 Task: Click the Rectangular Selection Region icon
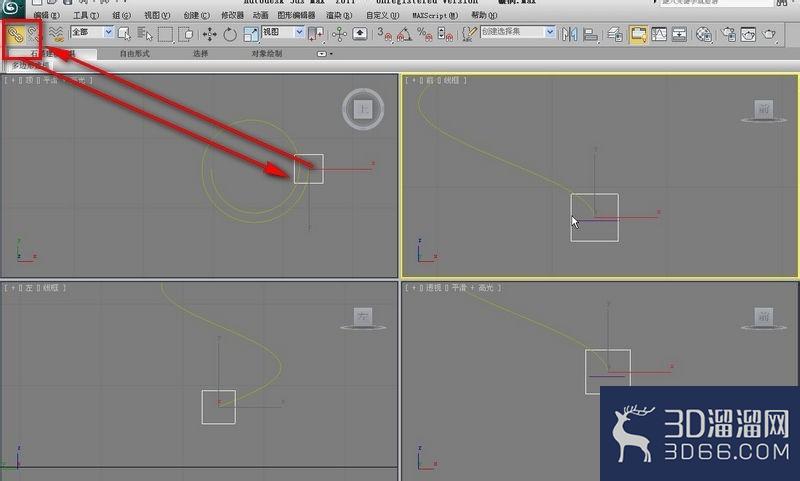[x=165, y=35]
